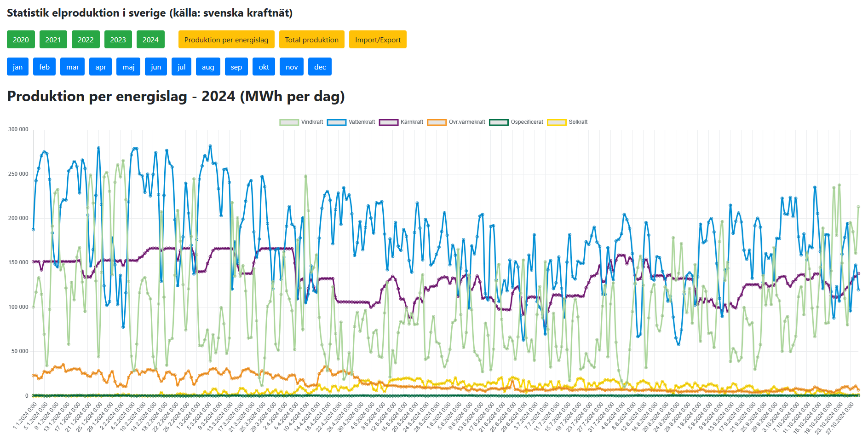Image resolution: width=868 pixels, height=441 pixels.
Task: Switch to year 2022 data
Action: click(86, 40)
